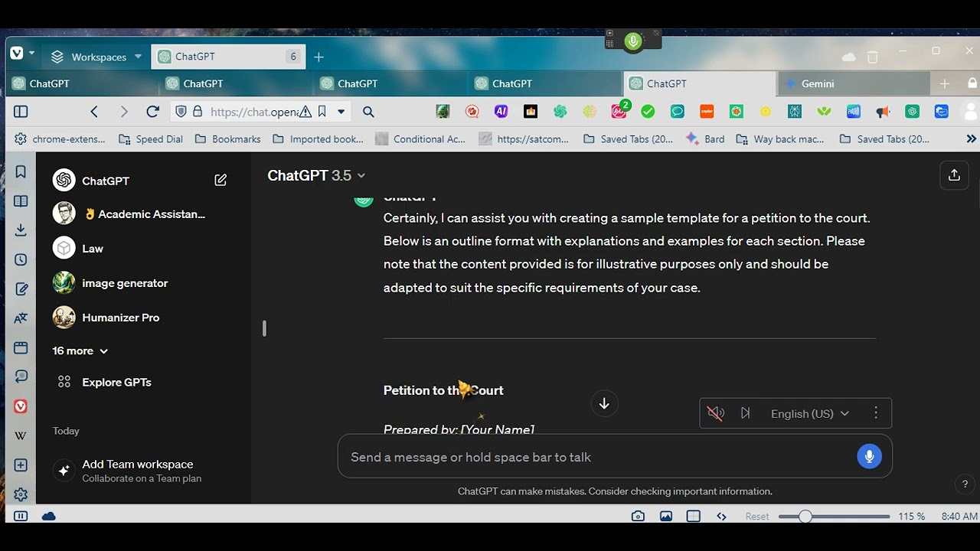The image size is (980, 551).
Task: Toggle read-aloud mute speaker icon
Action: tap(715, 413)
